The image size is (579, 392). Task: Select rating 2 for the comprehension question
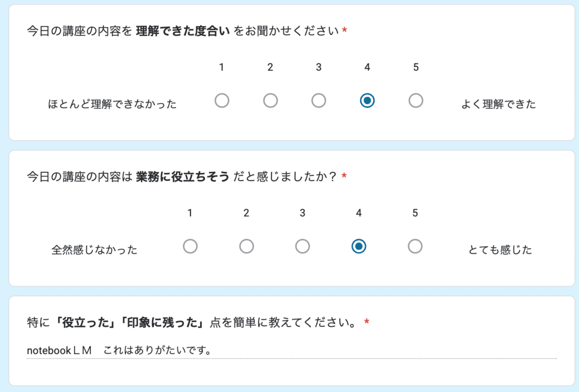(x=270, y=100)
